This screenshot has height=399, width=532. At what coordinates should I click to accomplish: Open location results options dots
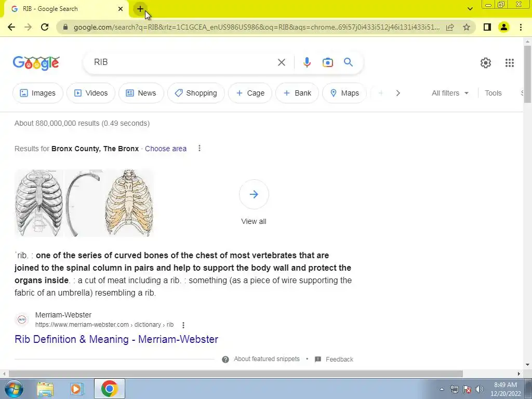(x=199, y=148)
